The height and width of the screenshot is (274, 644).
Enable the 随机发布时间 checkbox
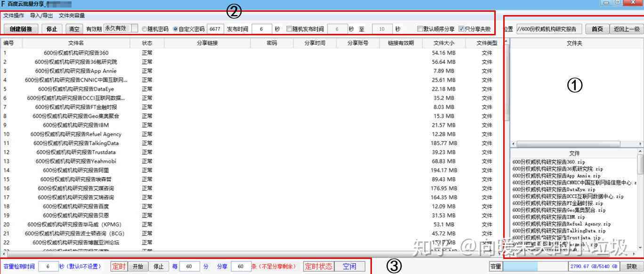[305, 29]
